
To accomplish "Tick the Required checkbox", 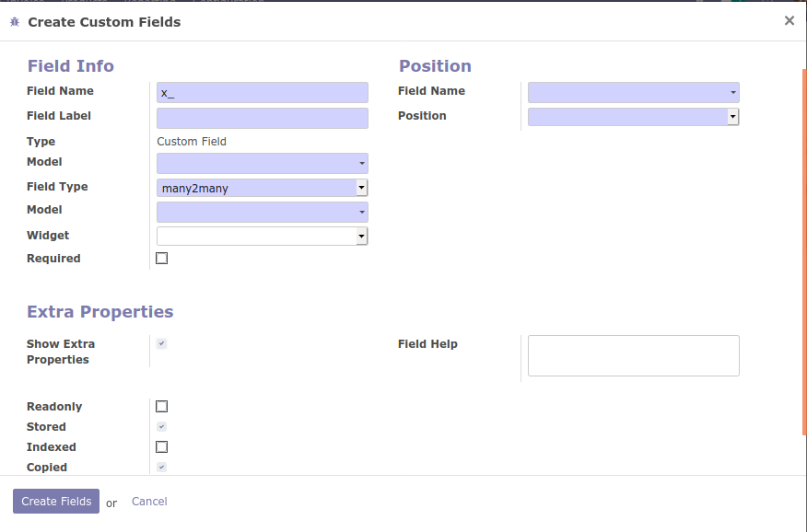I will (162, 259).
